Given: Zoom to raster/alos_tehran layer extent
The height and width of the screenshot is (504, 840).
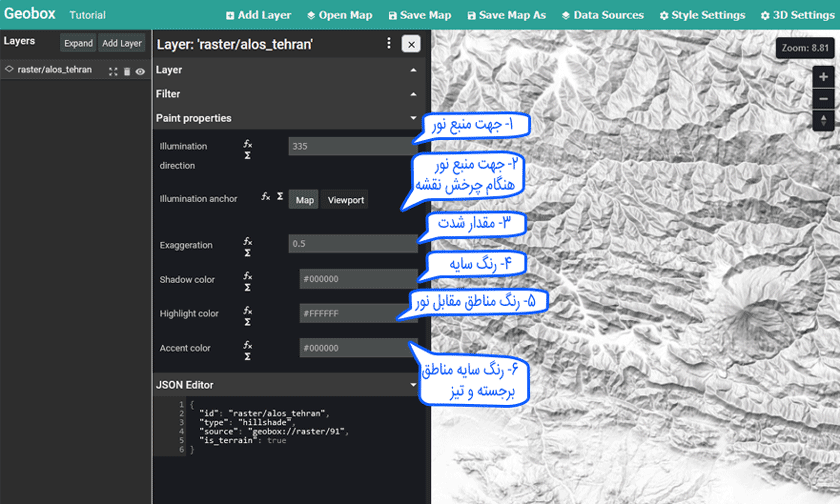Looking at the screenshot, I should (x=114, y=71).
